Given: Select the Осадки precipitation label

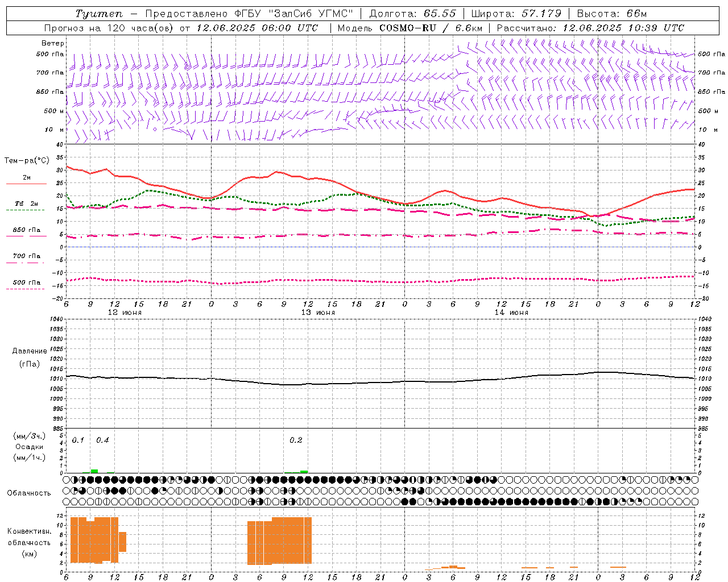Looking at the screenshot, I should pos(30,447).
